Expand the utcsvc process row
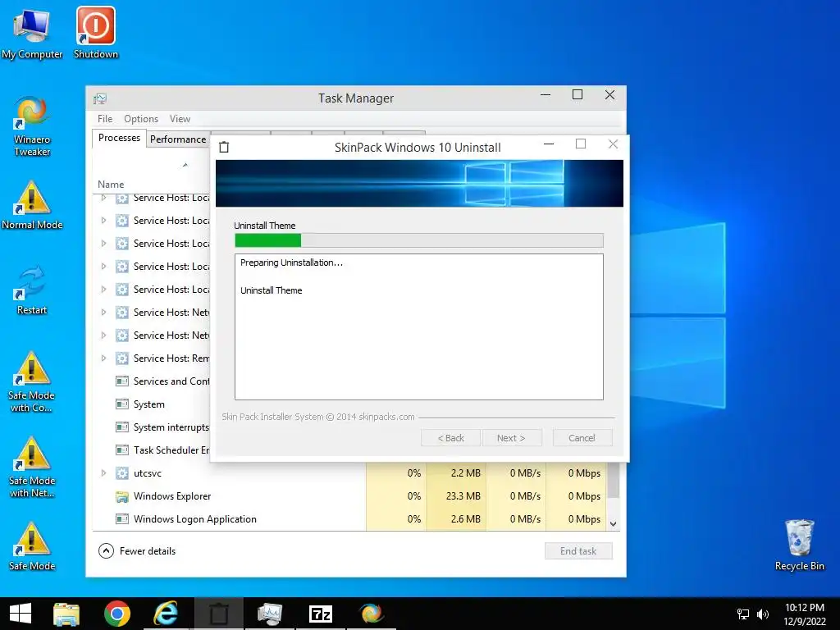The width and height of the screenshot is (840, 630). (104, 473)
